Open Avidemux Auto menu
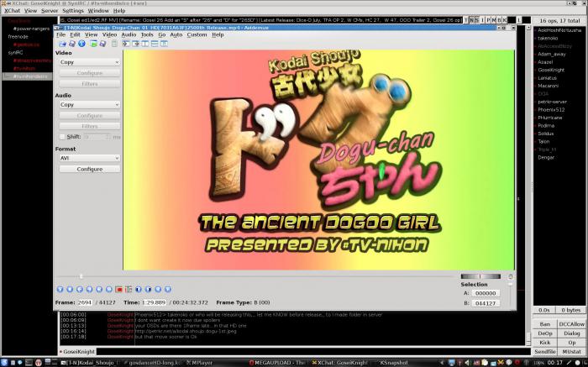This screenshot has width=588, height=367. click(x=176, y=34)
